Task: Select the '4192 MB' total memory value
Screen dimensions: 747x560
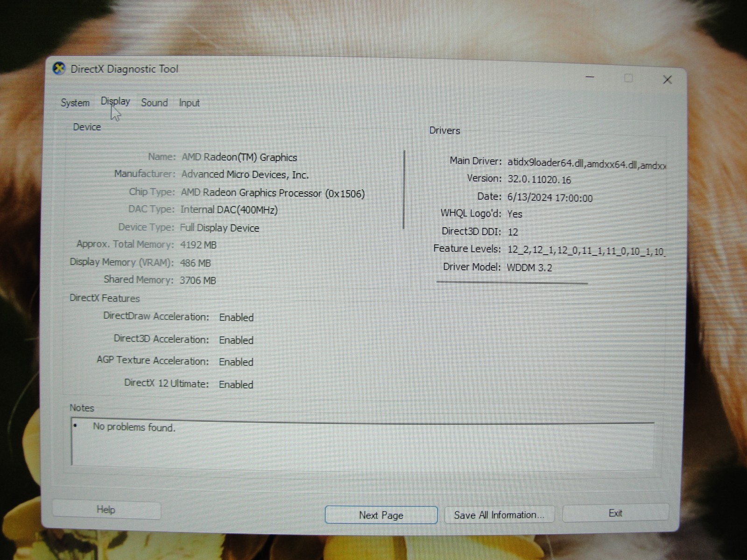Action: [198, 245]
